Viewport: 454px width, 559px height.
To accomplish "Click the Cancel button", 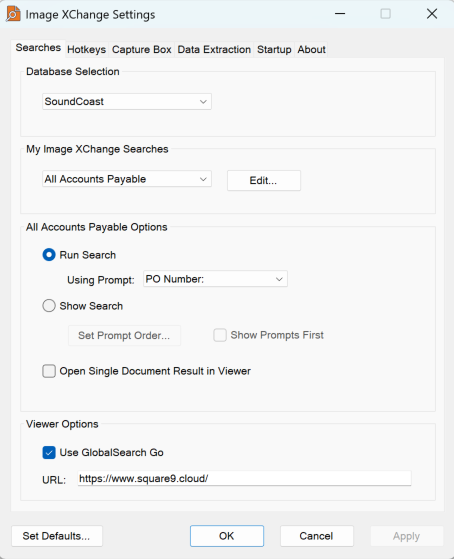I will (317, 536).
